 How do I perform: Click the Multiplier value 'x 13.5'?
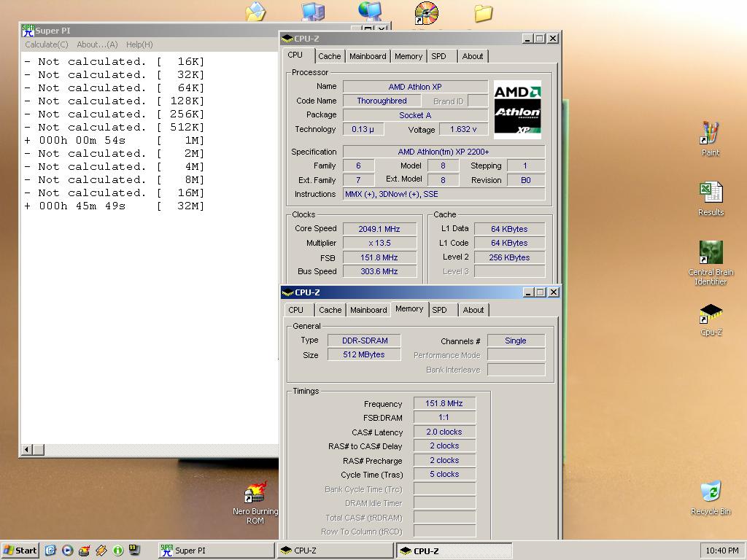[379, 243]
